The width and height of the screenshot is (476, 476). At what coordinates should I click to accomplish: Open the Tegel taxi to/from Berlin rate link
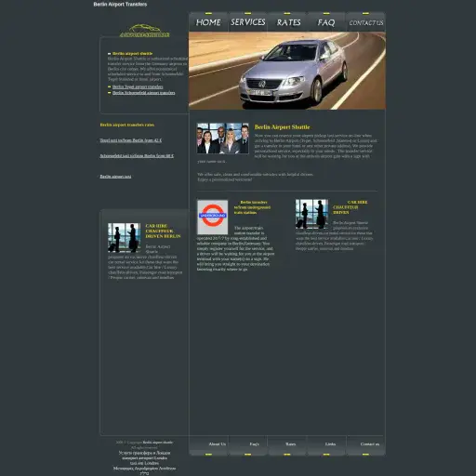pos(130,140)
